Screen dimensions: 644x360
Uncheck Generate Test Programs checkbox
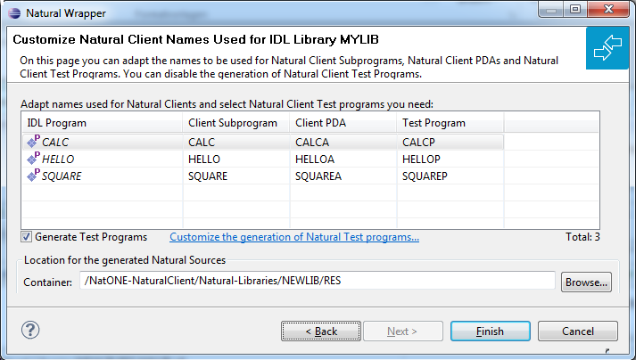(x=26, y=237)
